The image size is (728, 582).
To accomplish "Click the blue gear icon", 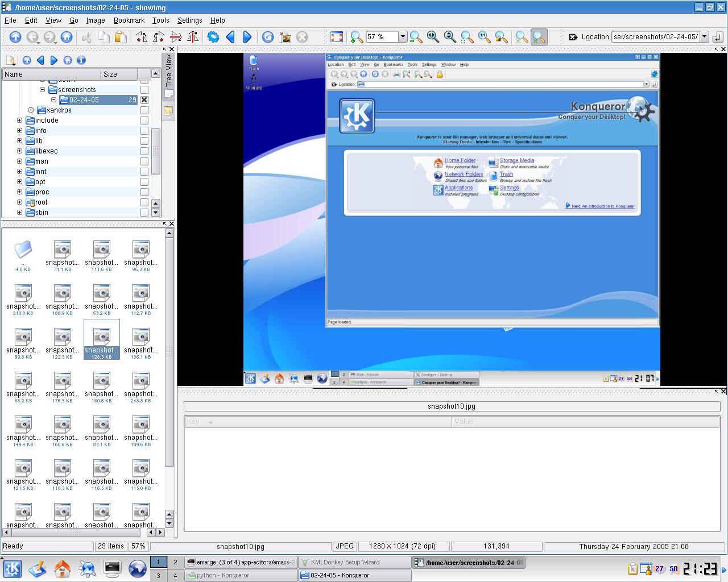I will pyautogui.click(x=213, y=37).
